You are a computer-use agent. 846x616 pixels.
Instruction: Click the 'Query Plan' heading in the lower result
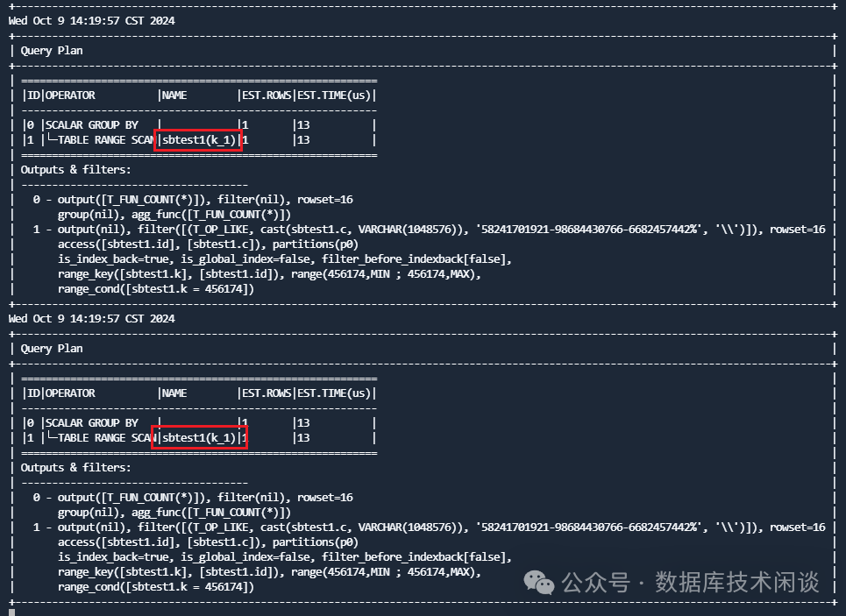pyautogui.click(x=52, y=349)
